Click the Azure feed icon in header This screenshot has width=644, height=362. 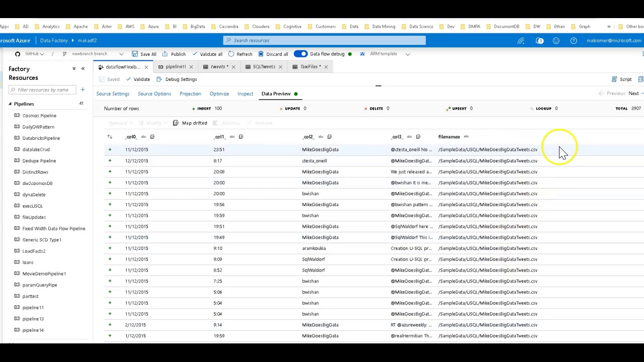(521, 40)
